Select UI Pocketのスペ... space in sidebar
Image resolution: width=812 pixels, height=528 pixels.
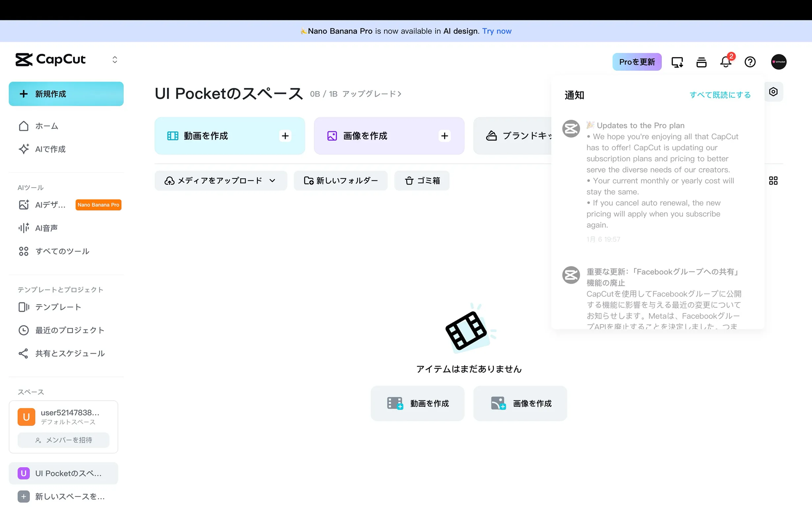pos(63,473)
